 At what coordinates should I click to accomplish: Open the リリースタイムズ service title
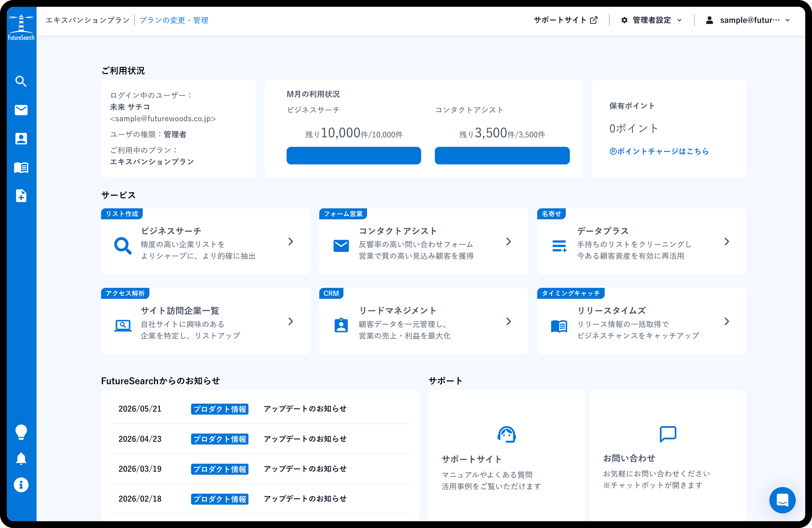pos(611,311)
